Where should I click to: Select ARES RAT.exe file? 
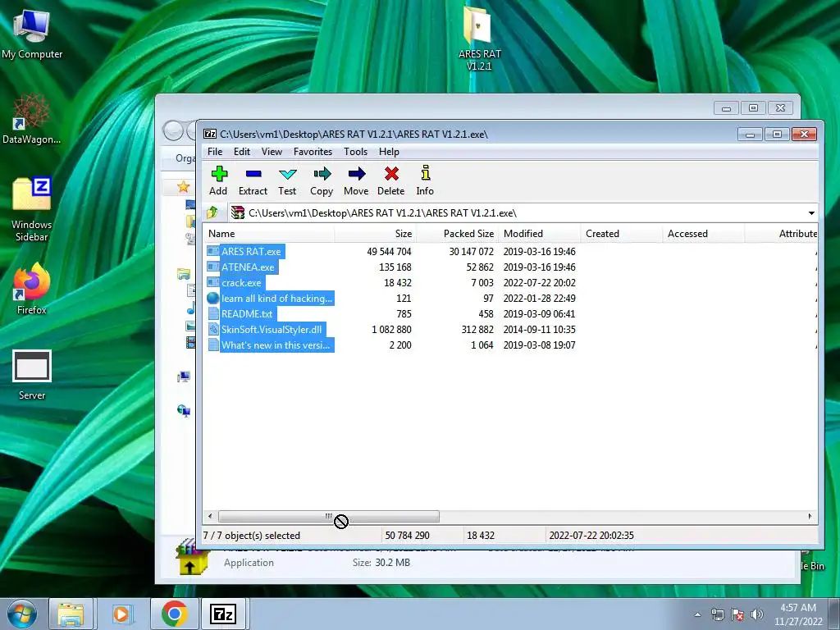[x=251, y=251]
